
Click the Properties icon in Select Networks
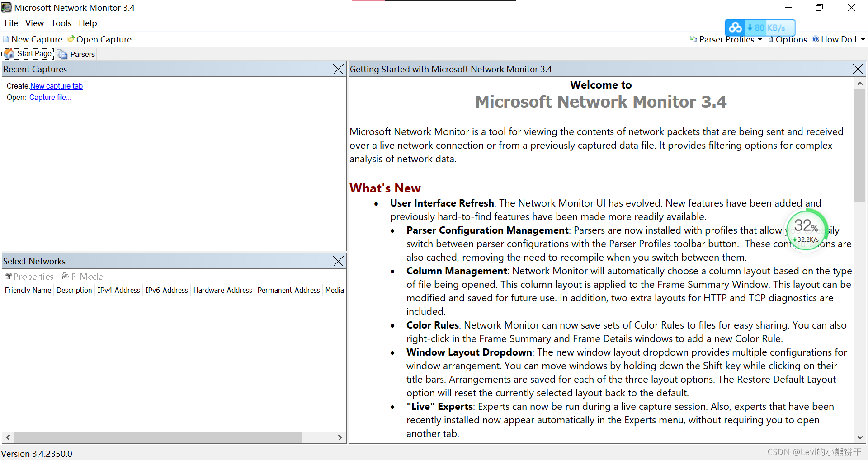pyautogui.click(x=8, y=276)
